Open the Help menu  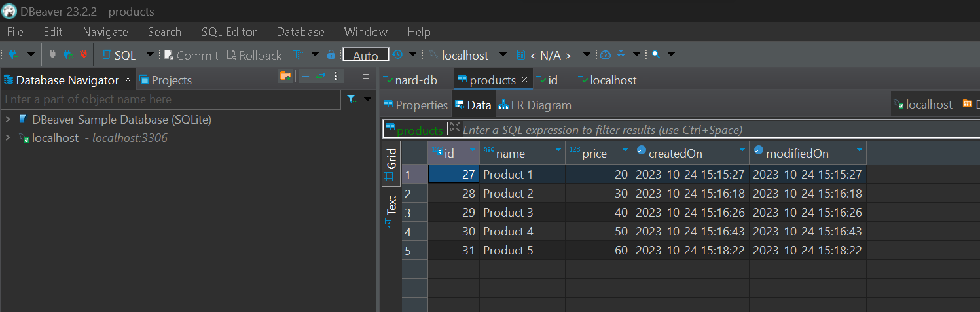point(419,31)
